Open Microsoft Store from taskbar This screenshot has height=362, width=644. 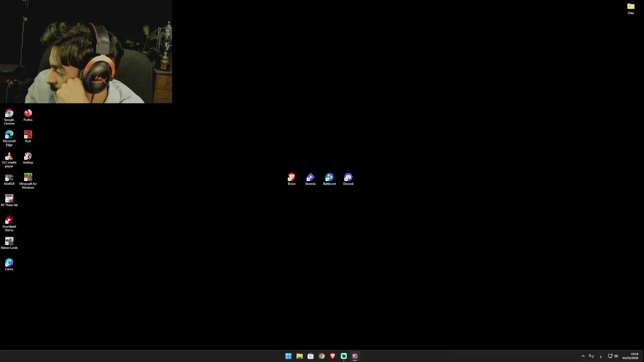[x=310, y=356]
